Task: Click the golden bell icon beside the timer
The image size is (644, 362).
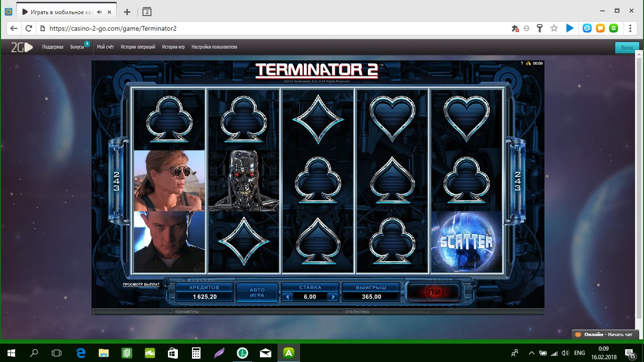Action: pos(528,63)
